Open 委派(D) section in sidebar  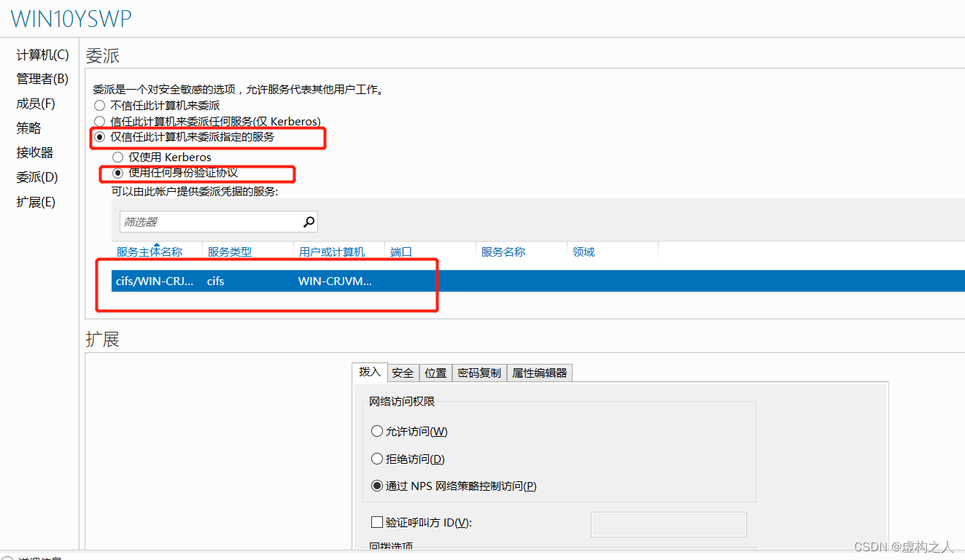37,177
